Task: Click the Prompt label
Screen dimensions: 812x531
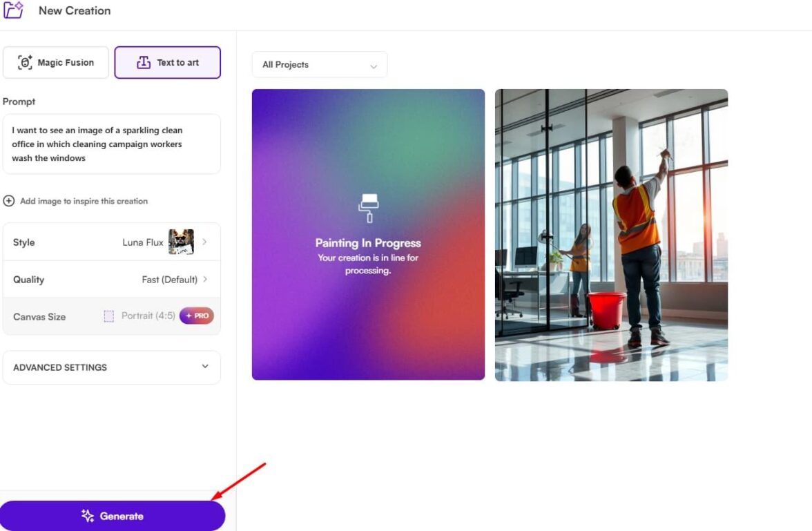Action: [x=19, y=102]
